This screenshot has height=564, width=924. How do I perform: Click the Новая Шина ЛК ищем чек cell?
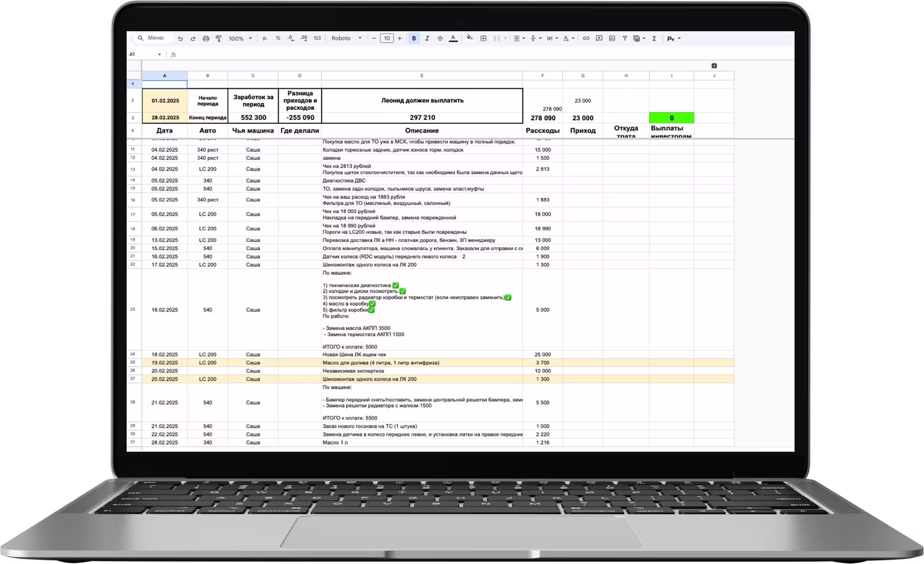(x=422, y=354)
